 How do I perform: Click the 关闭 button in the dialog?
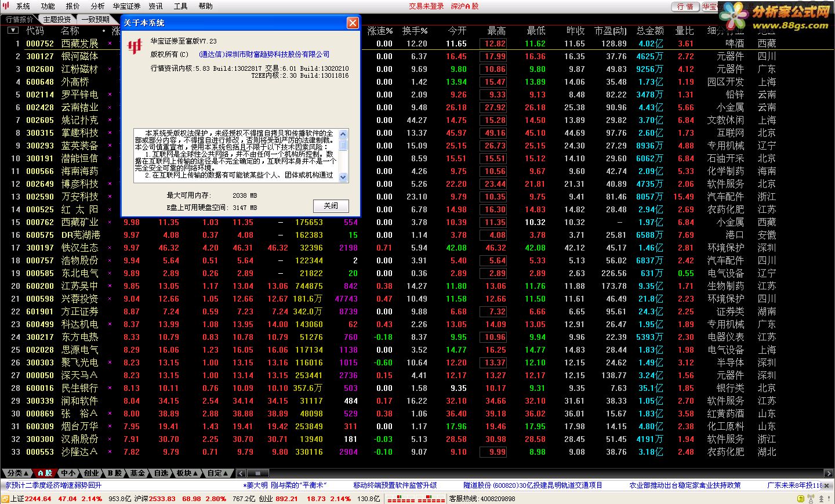point(331,206)
